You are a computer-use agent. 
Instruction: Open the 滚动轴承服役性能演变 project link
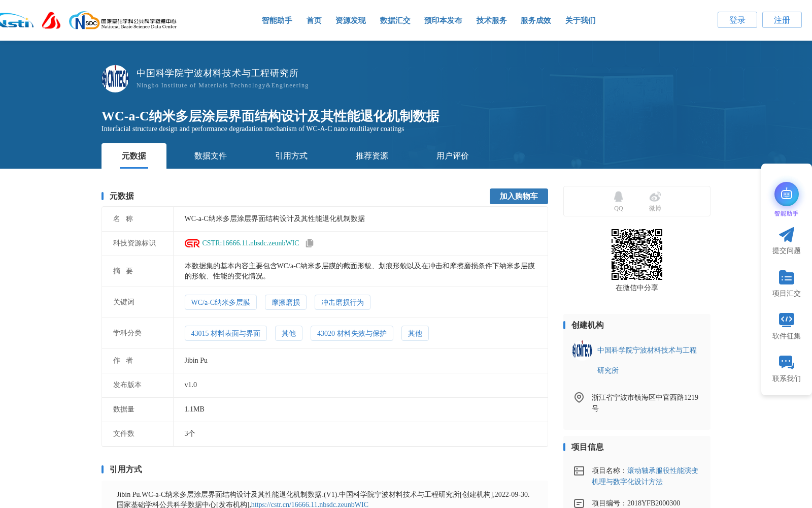[645, 476]
